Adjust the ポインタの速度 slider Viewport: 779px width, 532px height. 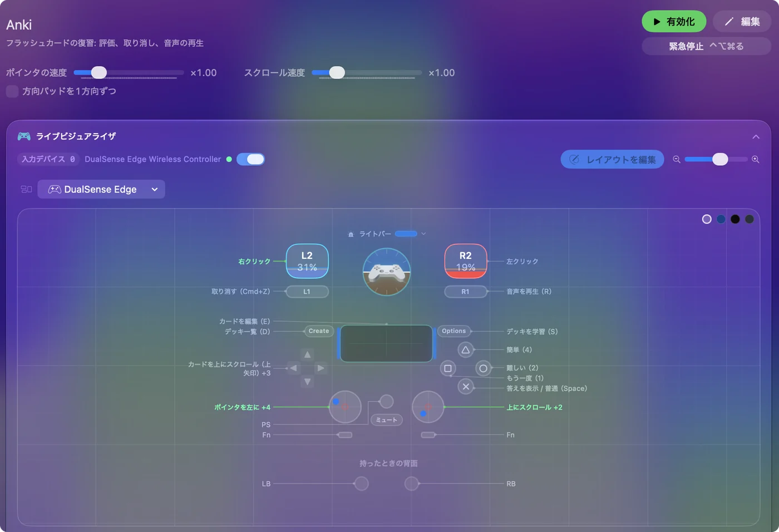click(x=129, y=72)
